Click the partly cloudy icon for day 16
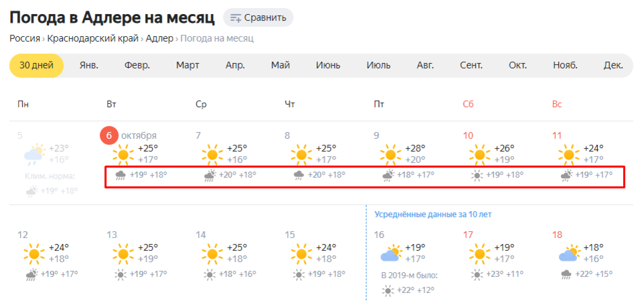 (390, 253)
